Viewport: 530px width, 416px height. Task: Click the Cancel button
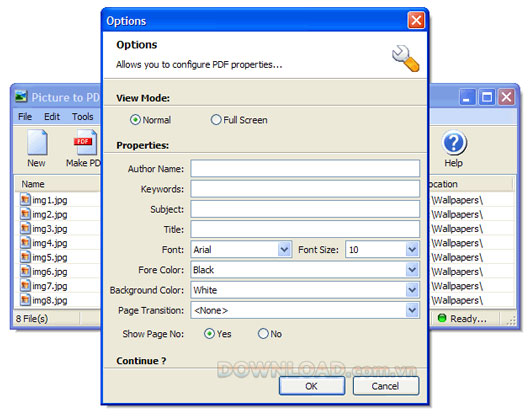(x=386, y=386)
